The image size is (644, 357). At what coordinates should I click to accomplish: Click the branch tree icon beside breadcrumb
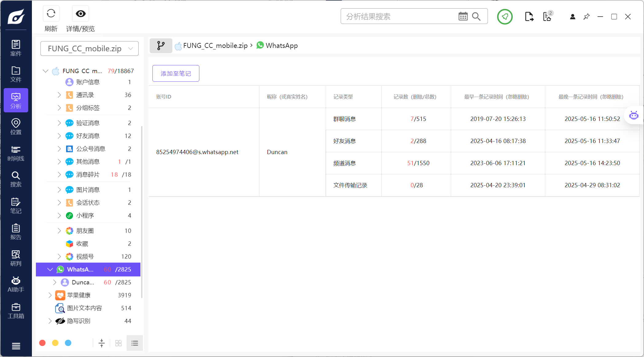coord(161,46)
